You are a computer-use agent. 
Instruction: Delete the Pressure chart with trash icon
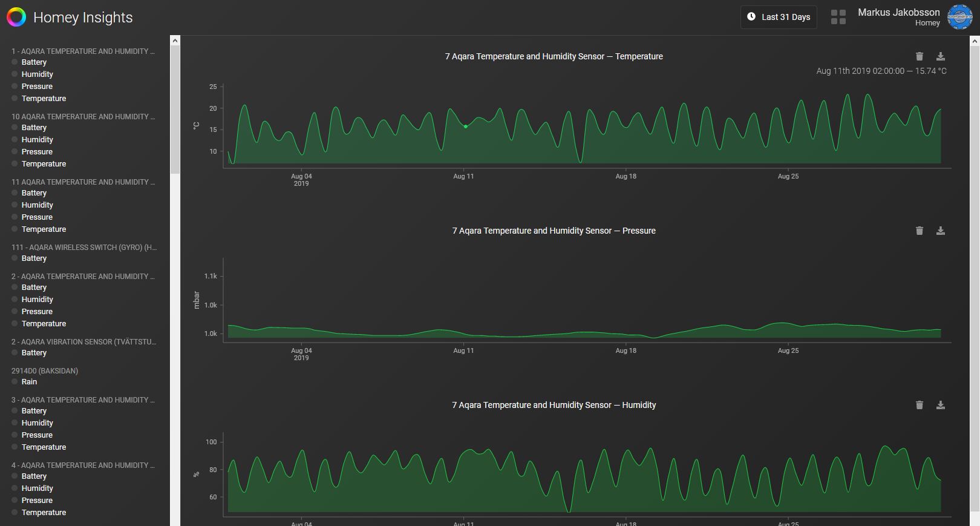click(x=920, y=231)
